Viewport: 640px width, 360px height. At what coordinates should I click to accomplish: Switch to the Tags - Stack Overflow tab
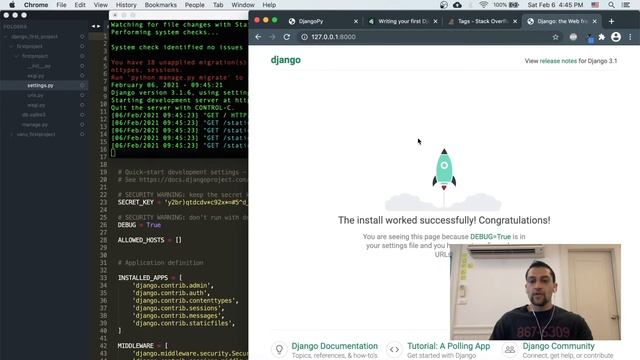click(x=482, y=21)
